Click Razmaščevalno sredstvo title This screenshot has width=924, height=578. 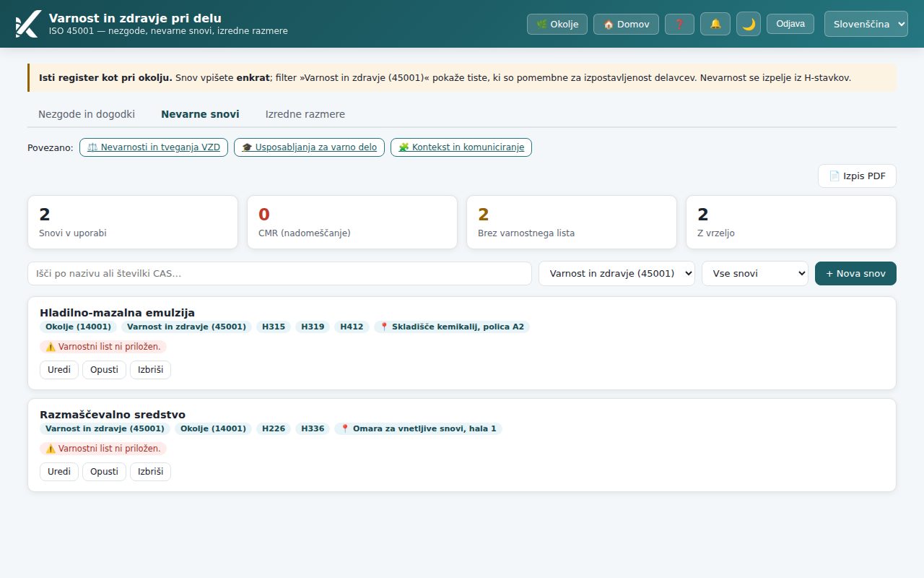pyautogui.click(x=113, y=415)
